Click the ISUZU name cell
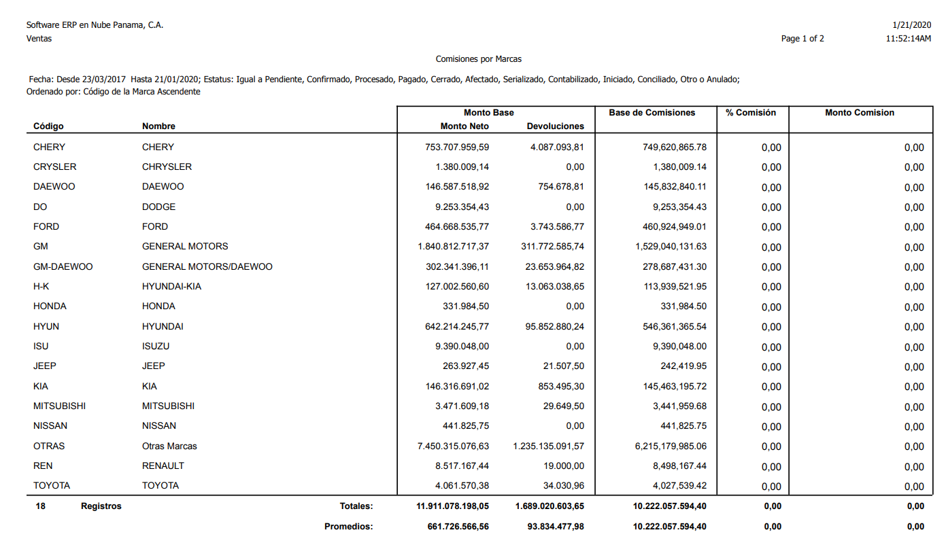 click(x=156, y=347)
